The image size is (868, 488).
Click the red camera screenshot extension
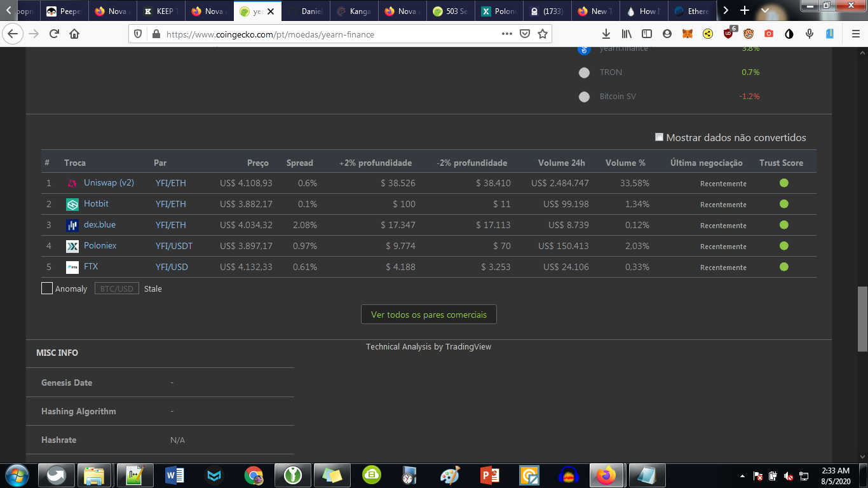769,34
